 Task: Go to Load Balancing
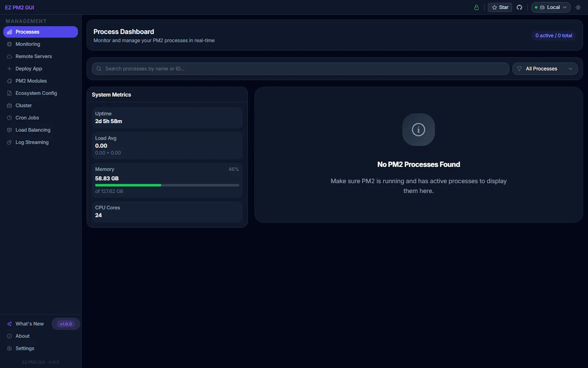40,130
